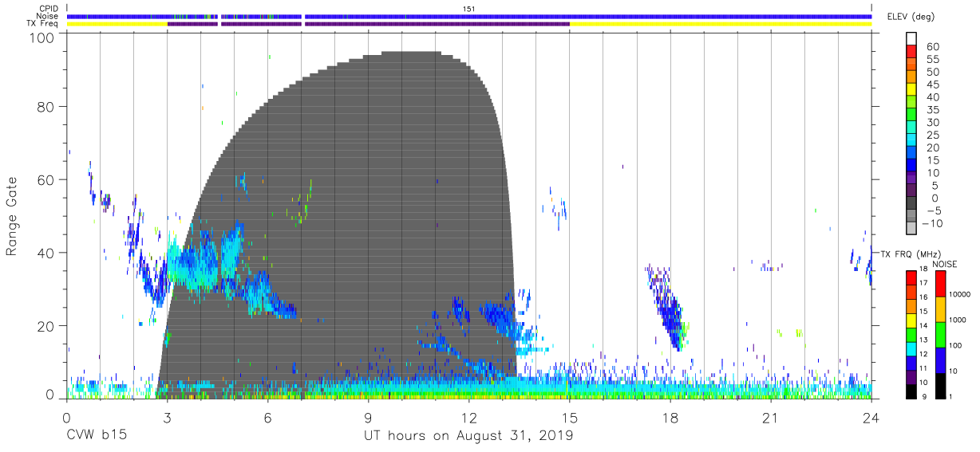Click the '-10' label on ELEV colorbar

[x=931, y=223]
